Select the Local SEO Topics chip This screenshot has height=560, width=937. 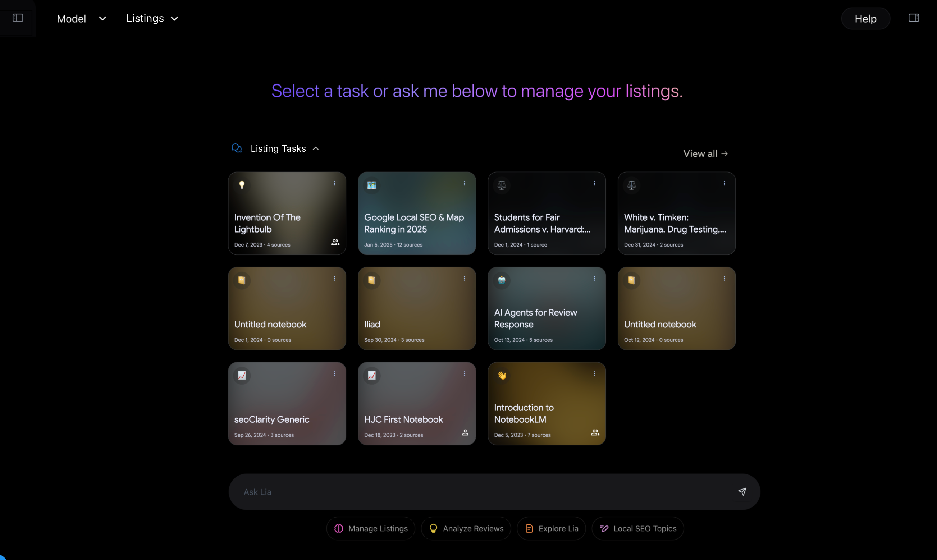point(637,528)
